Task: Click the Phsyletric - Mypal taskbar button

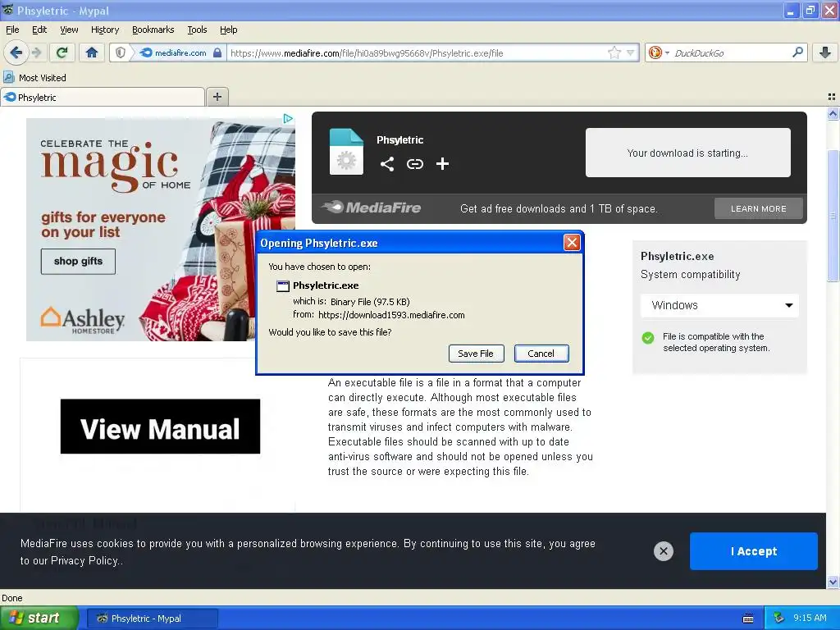Action: click(152, 619)
